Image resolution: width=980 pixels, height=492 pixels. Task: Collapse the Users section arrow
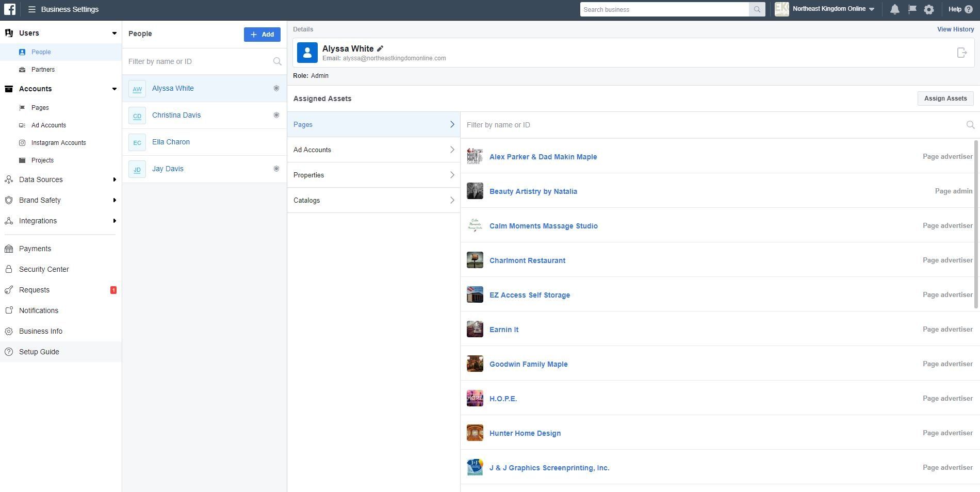click(x=114, y=34)
